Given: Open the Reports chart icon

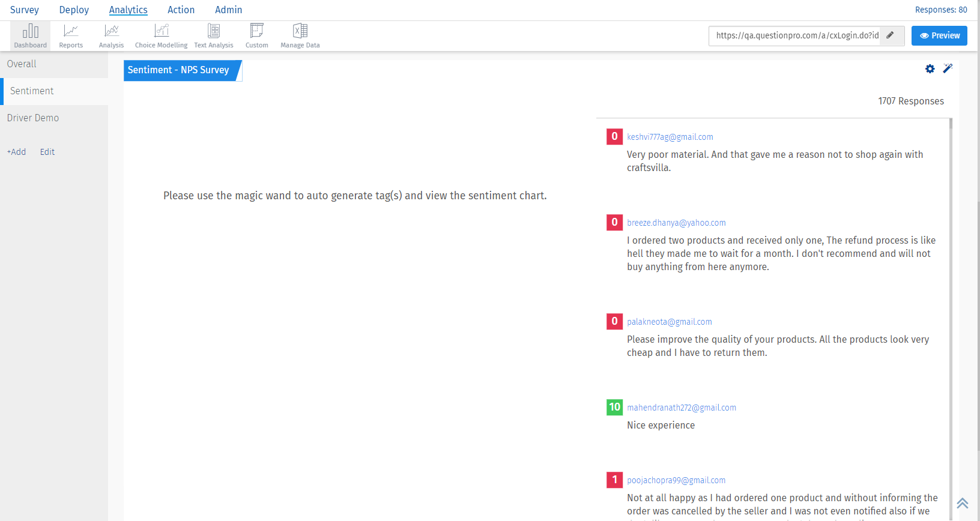Looking at the screenshot, I should click(71, 35).
